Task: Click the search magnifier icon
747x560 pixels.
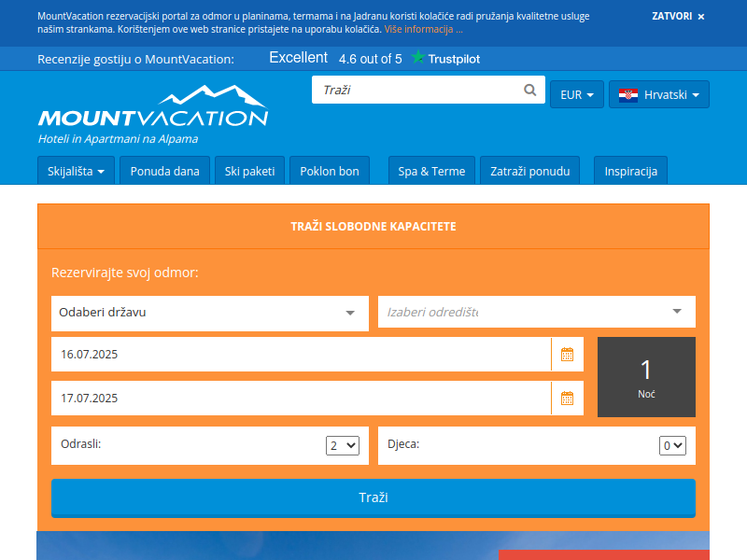Action: coord(529,90)
